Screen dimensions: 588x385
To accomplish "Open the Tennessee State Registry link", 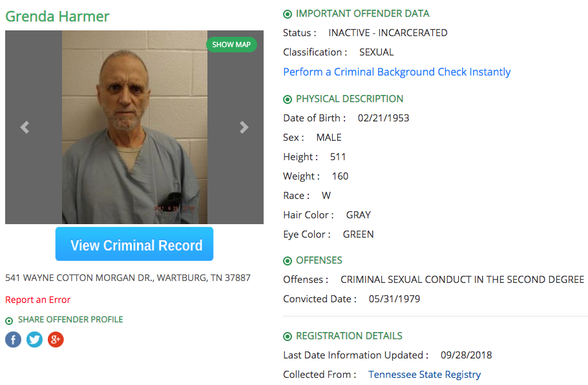I will pyautogui.click(x=425, y=374).
